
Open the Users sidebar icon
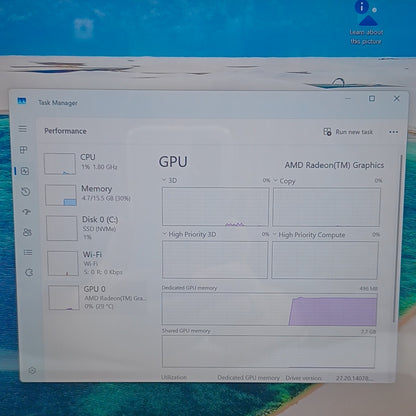pos(27,232)
